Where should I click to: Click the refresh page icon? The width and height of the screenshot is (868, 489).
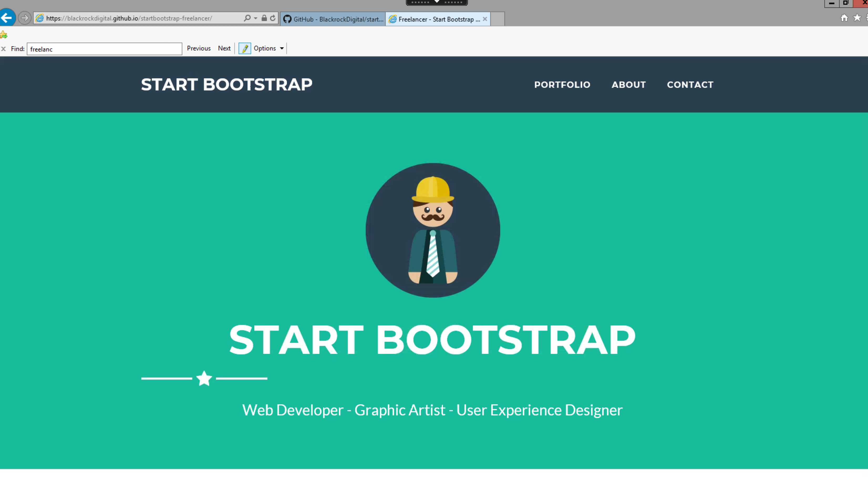click(x=273, y=18)
